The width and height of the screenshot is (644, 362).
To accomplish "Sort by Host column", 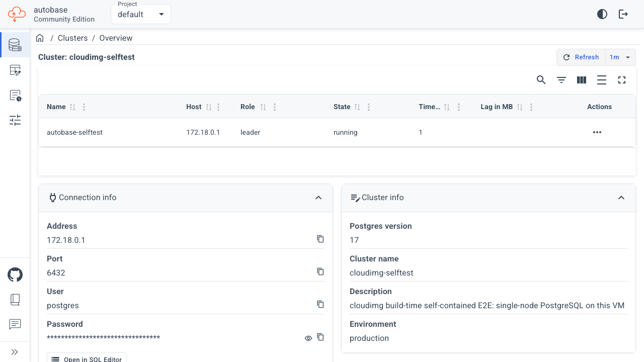I will 208,107.
